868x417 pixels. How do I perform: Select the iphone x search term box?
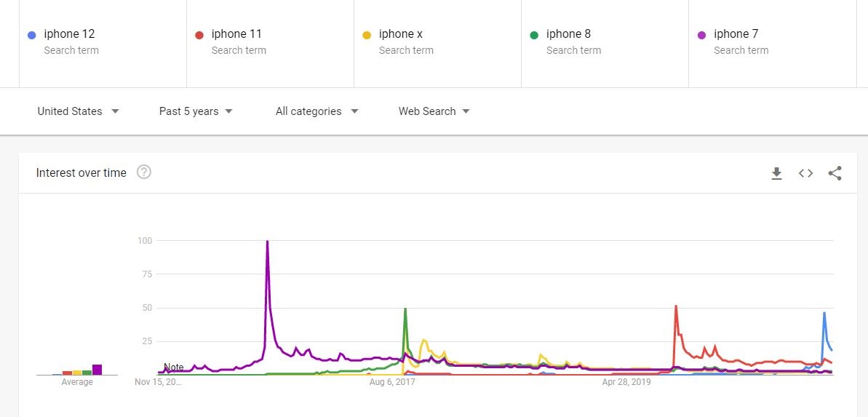point(437,42)
